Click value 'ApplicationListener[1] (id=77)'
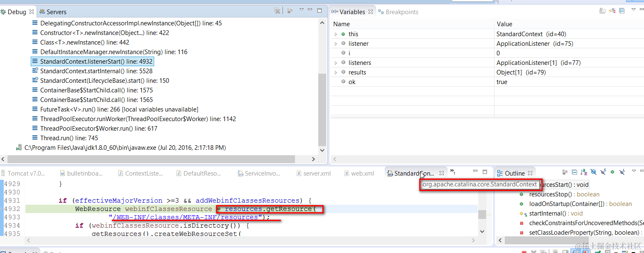Screen dimensions: 644x253 click(538, 63)
